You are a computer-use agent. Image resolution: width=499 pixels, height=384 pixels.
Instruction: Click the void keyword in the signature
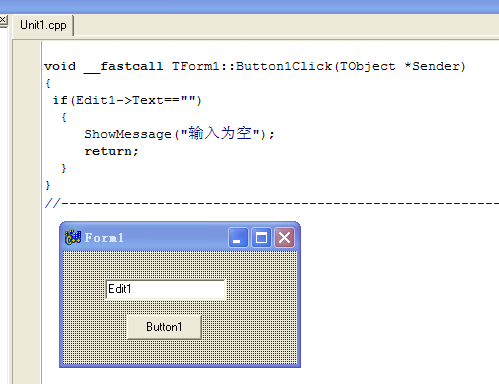(60, 66)
